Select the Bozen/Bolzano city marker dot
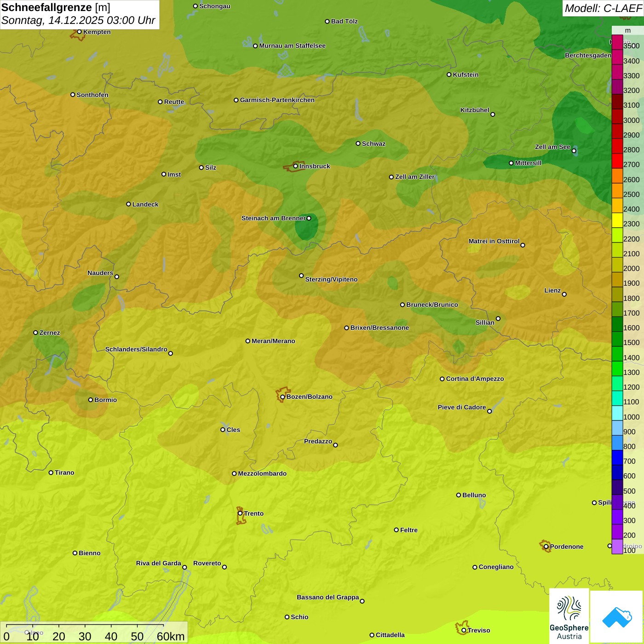The height and width of the screenshot is (644, 644). point(282,397)
